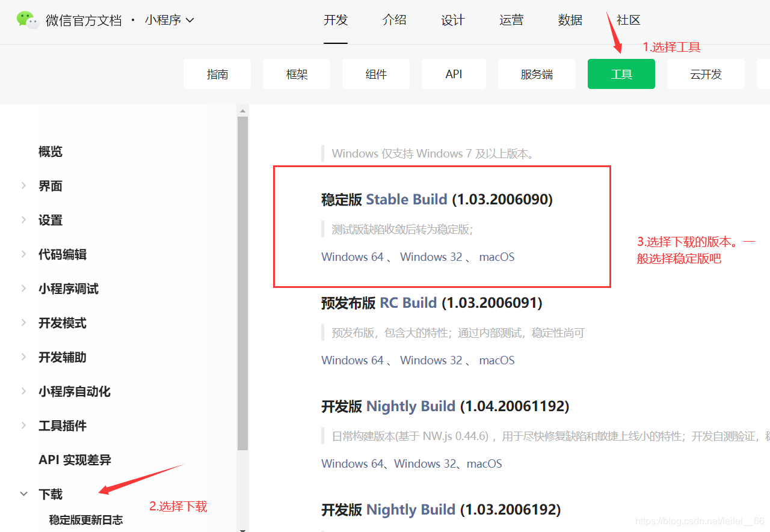The image size is (770, 532).
Task: Select the 服务端 category button
Action: click(537, 74)
